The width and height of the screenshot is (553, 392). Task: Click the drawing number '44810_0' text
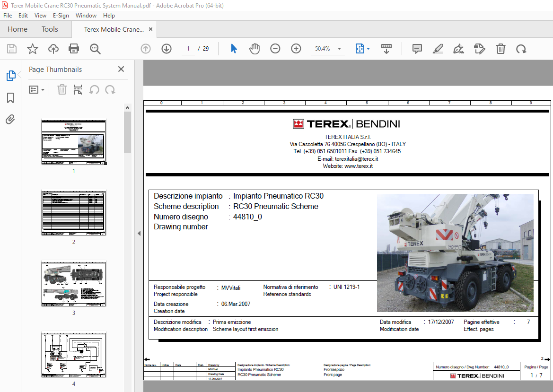[x=247, y=217]
